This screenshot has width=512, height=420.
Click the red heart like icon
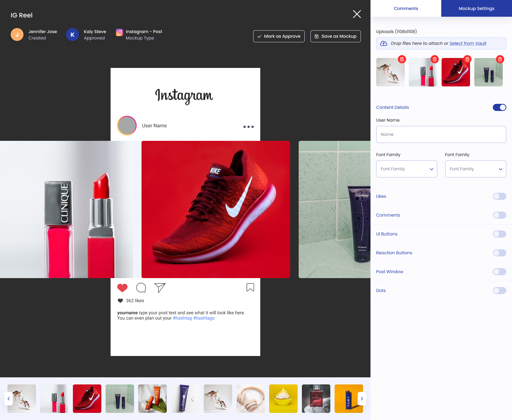[122, 288]
